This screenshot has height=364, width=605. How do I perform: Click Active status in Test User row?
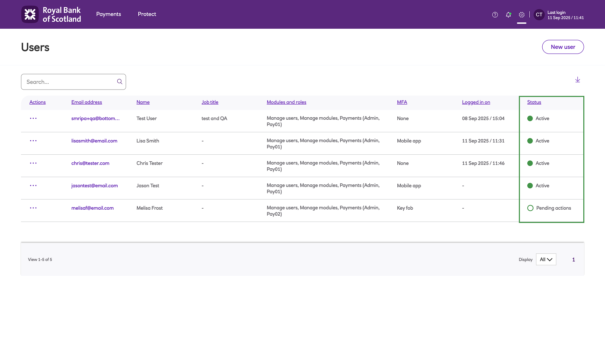[542, 118]
